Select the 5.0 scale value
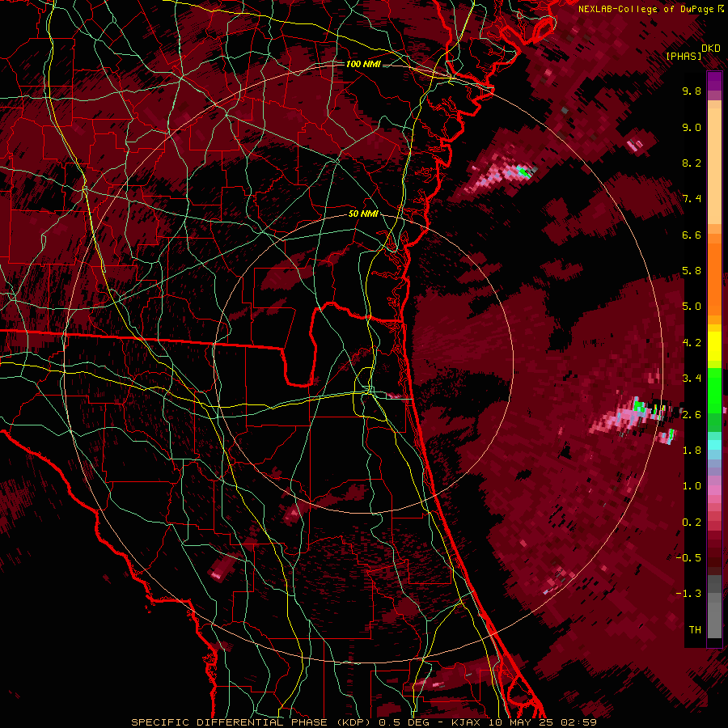The height and width of the screenshot is (728, 728). (692, 307)
